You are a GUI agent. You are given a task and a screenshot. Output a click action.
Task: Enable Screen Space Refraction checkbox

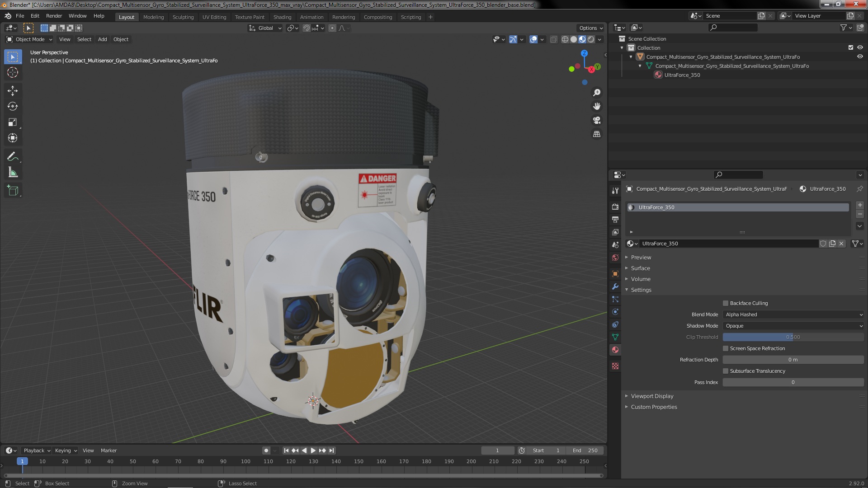(726, 348)
